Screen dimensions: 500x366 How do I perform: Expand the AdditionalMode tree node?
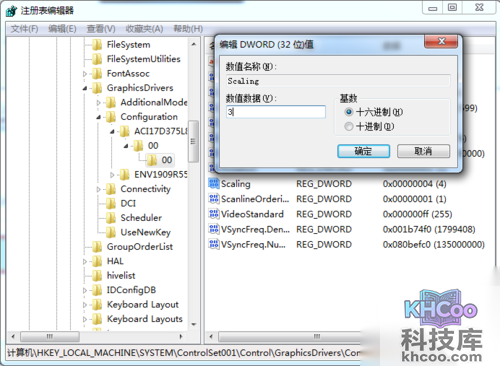pos(99,103)
